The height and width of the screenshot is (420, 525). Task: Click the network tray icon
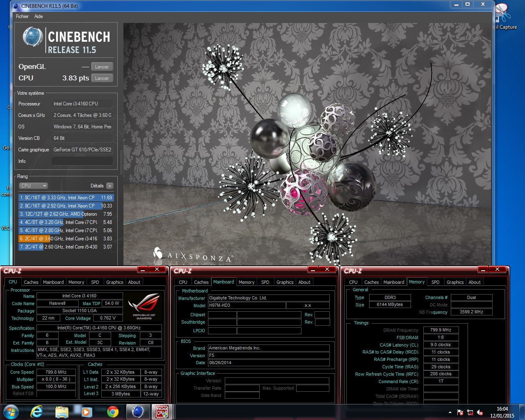click(470, 412)
